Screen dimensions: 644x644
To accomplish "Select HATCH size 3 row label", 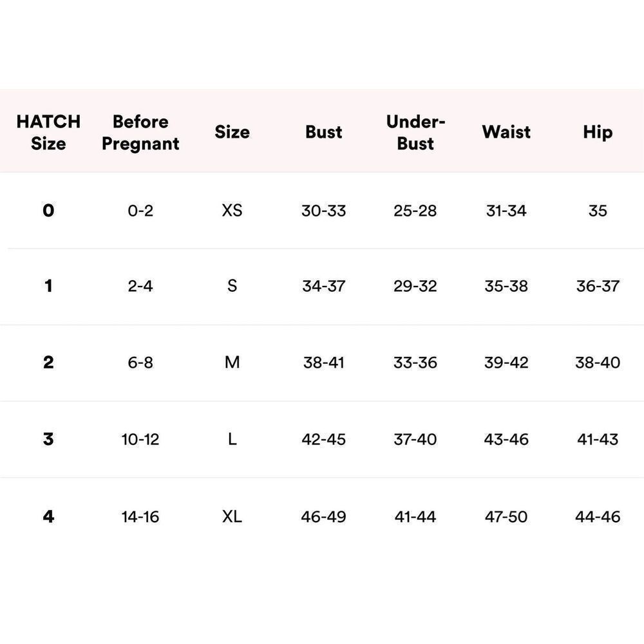I will (48, 439).
